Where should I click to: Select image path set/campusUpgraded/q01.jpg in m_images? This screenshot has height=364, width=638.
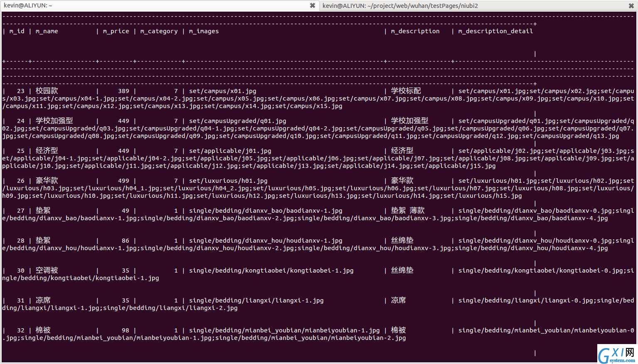click(x=237, y=121)
